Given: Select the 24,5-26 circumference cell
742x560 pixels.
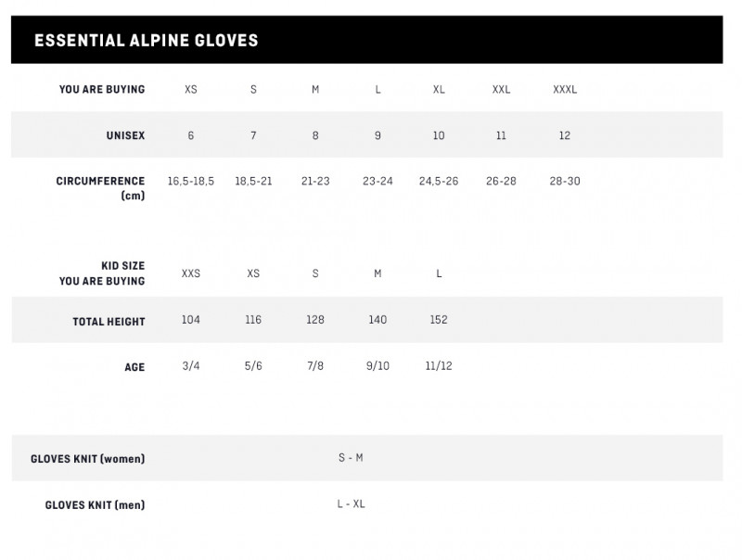Looking at the screenshot, I should [x=439, y=181].
